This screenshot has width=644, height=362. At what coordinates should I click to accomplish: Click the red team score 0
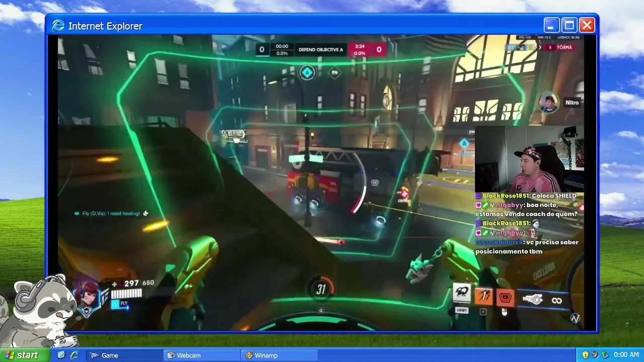click(379, 49)
